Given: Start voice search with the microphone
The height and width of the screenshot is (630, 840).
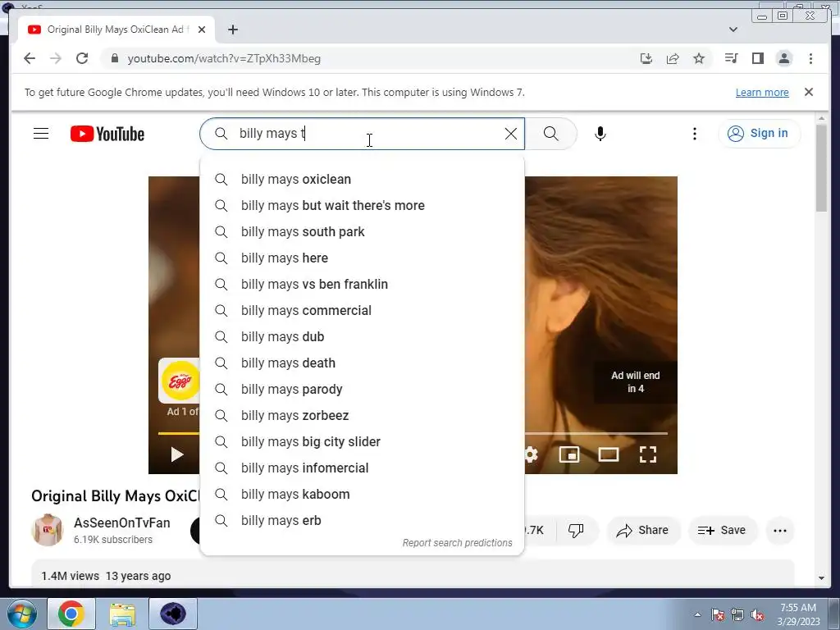Looking at the screenshot, I should [600, 134].
